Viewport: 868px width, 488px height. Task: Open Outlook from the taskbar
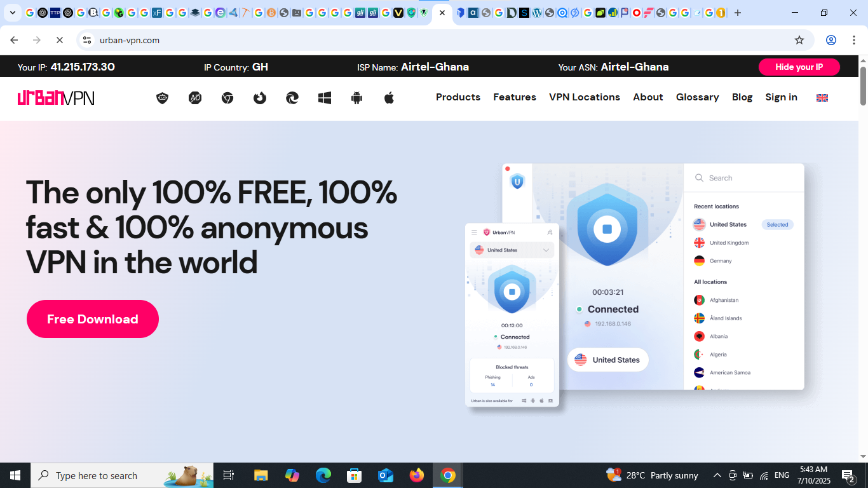coord(386,475)
